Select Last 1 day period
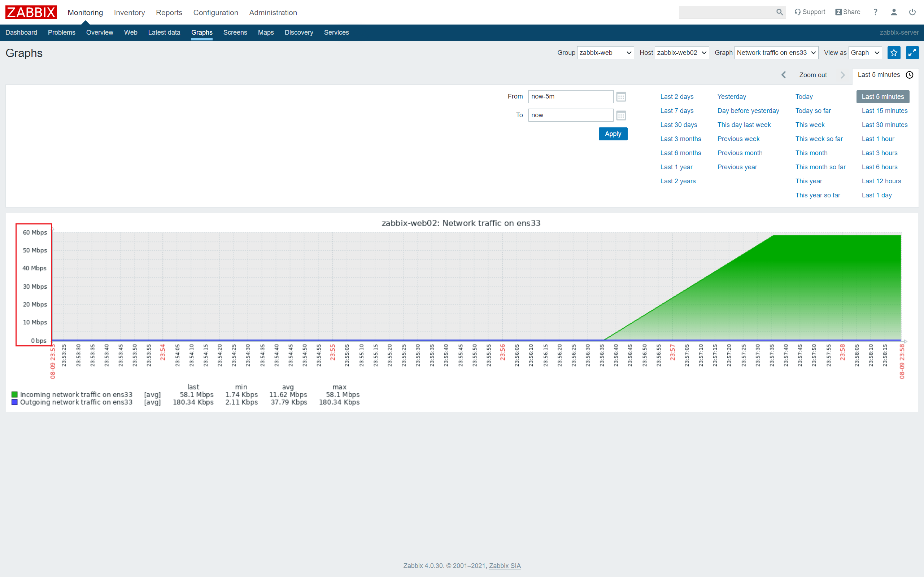The width and height of the screenshot is (924, 577). 877,195
